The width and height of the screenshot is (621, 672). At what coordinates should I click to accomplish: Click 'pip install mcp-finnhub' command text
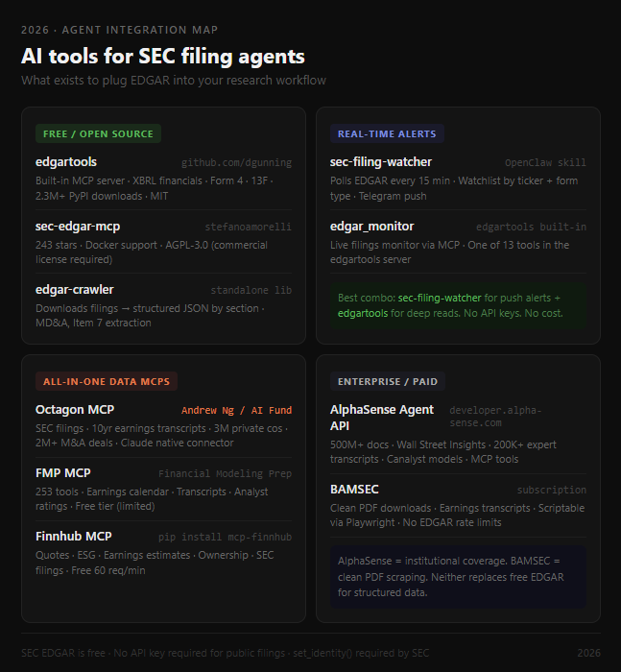click(x=225, y=537)
